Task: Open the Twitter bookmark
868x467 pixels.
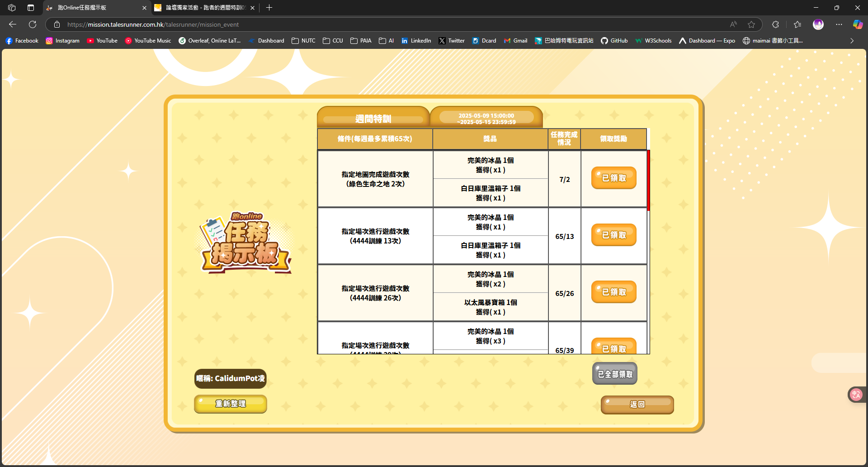Action: pos(452,41)
